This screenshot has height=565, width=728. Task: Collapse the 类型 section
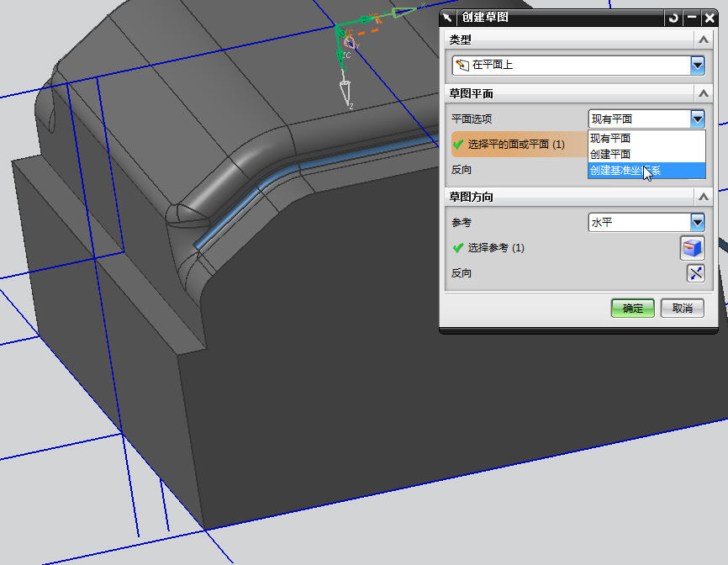coord(704,40)
